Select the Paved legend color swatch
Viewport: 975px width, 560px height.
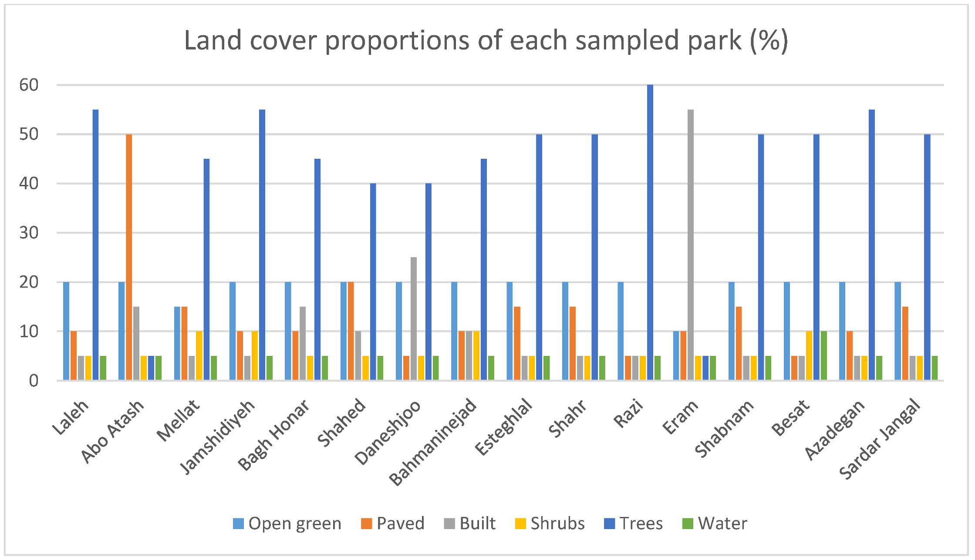[x=367, y=523]
